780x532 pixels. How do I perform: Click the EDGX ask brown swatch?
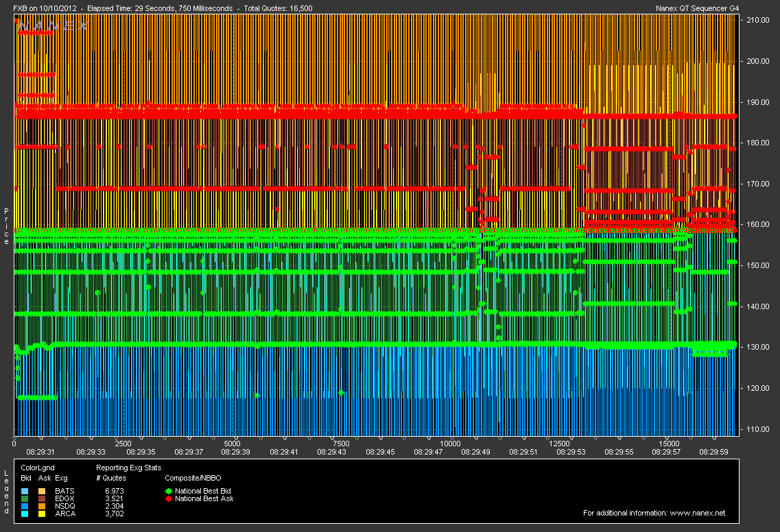(x=42, y=498)
